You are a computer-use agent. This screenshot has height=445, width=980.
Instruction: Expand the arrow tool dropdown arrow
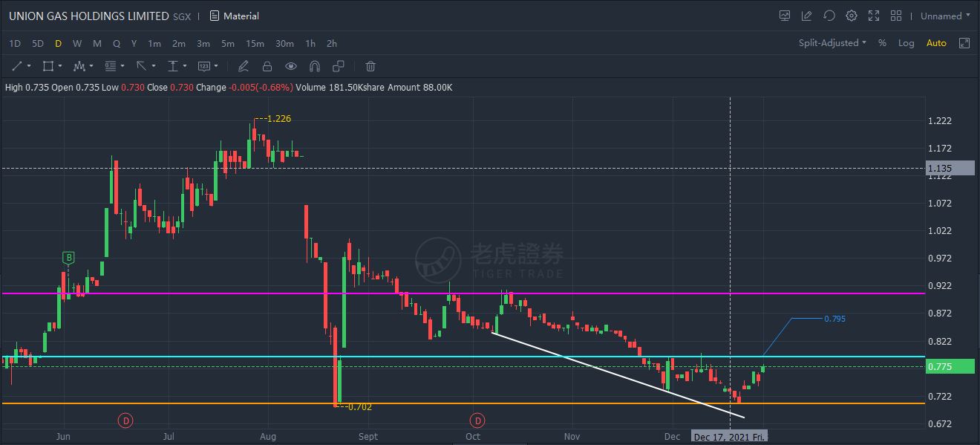(153, 66)
